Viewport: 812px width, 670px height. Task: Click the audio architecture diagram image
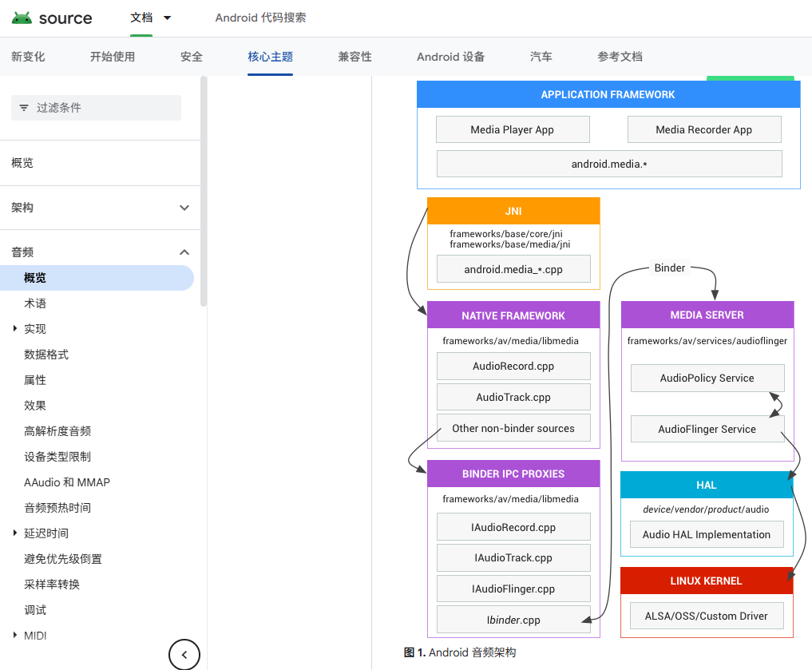click(608, 359)
